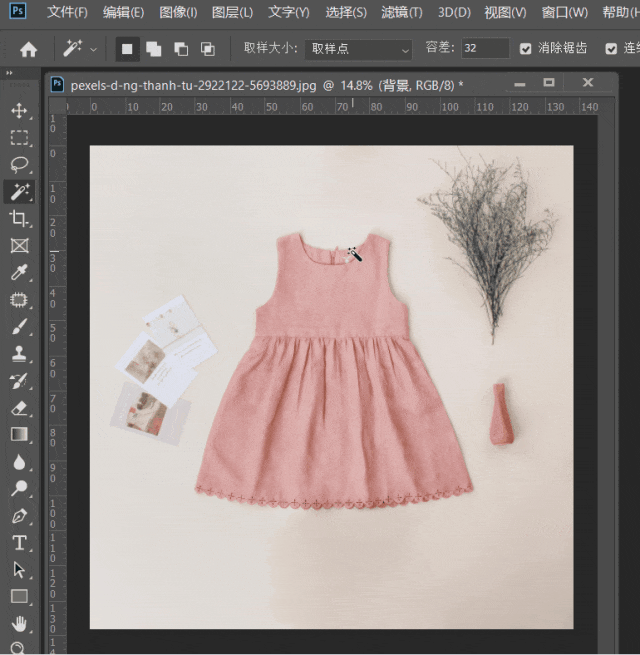Minimize the document window
Screen dimensions: 640x655
pos(520,83)
